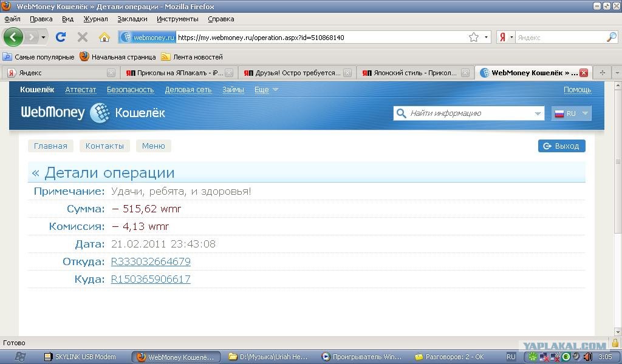Close the Яндекс tab
Screen dimensions: 622x364
[x=111, y=73]
